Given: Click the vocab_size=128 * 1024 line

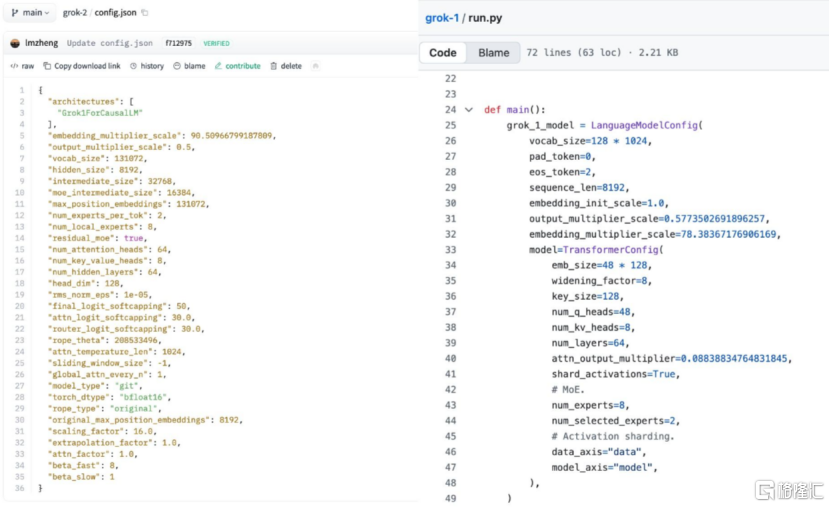Looking at the screenshot, I should point(590,141).
